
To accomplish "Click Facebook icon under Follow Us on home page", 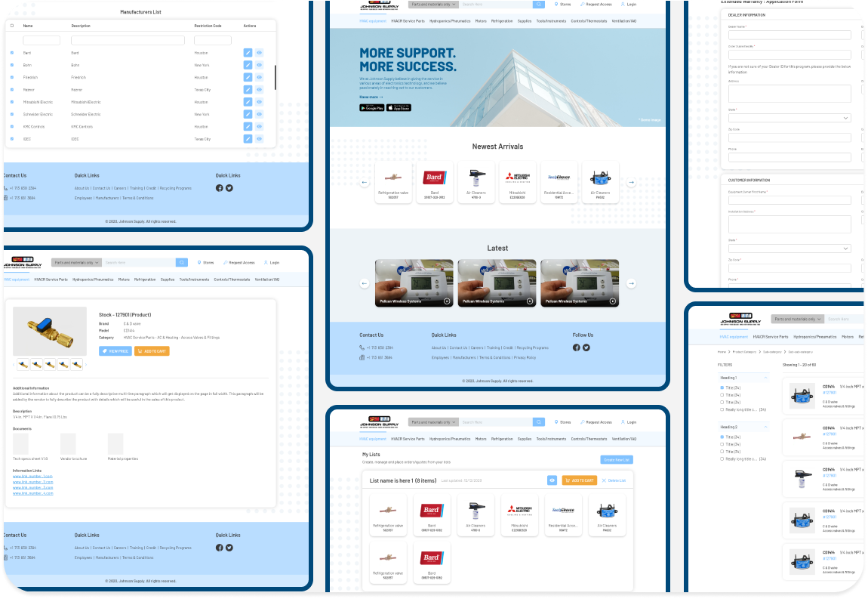I will tap(576, 347).
